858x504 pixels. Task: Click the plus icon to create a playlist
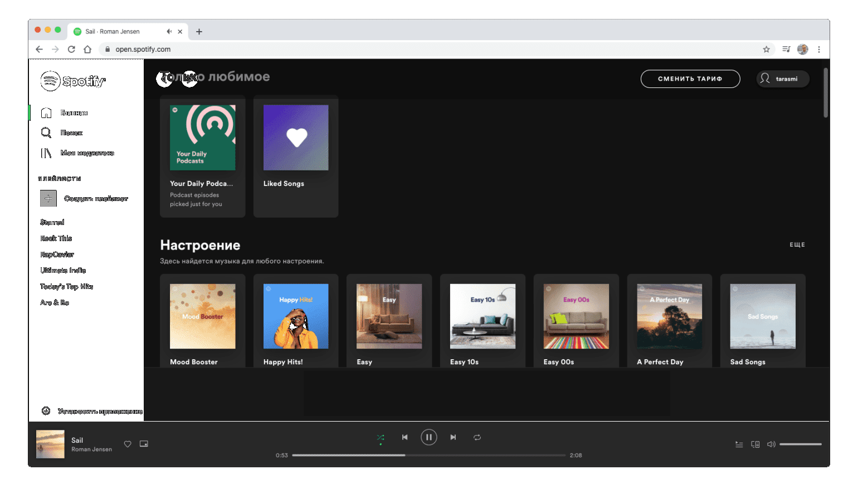[48, 198]
